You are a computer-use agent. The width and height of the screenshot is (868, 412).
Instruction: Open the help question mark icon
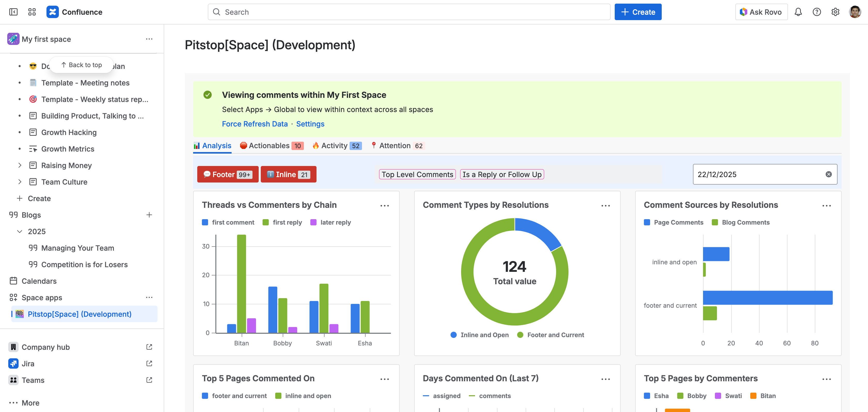tap(816, 12)
